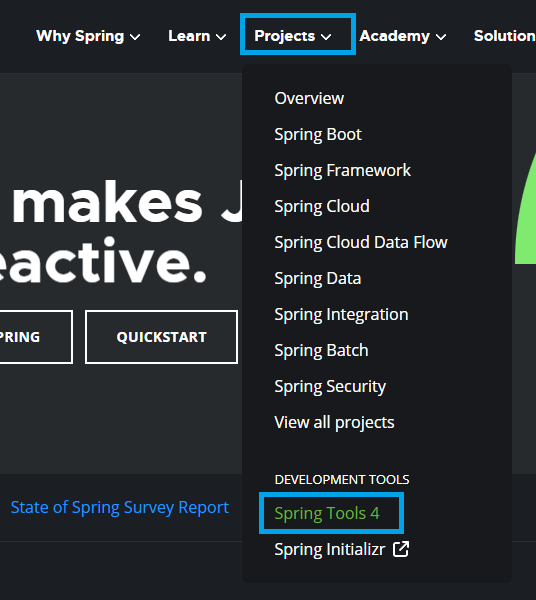The height and width of the screenshot is (600, 536).
Task: Click the external link icon beside Spring Initializr
Action: click(x=401, y=549)
